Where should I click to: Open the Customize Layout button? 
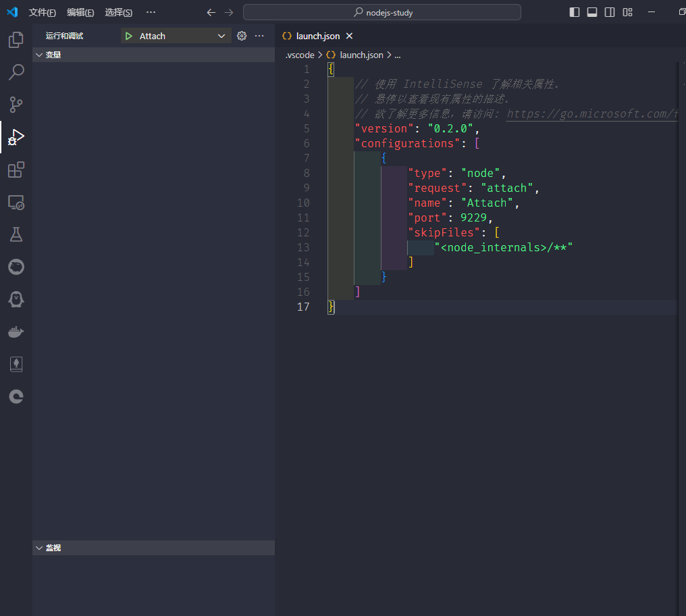pyautogui.click(x=627, y=12)
